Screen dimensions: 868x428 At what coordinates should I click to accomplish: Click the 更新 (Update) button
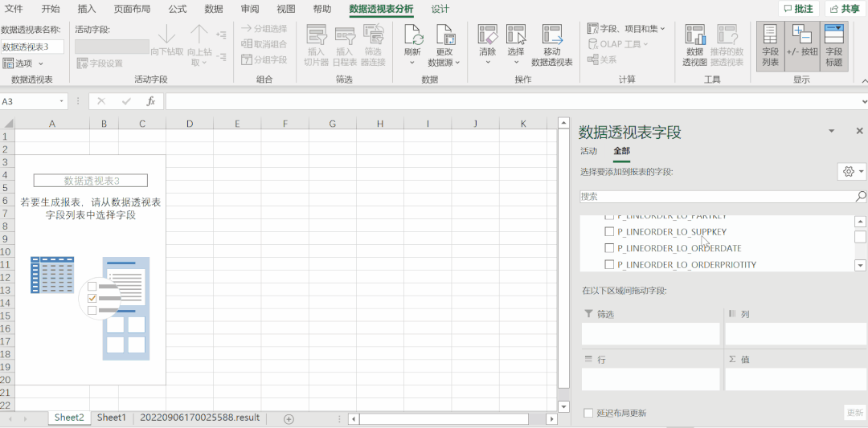coord(854,413)
